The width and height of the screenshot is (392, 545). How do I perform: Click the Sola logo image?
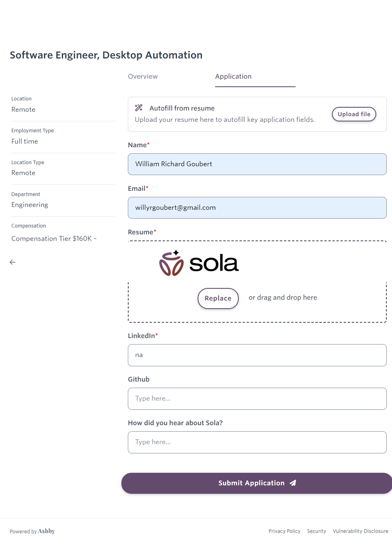(199, 263)
